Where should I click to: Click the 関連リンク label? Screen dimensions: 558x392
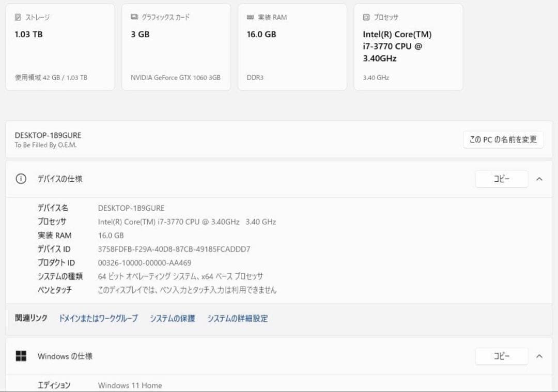tap(31, 318)
